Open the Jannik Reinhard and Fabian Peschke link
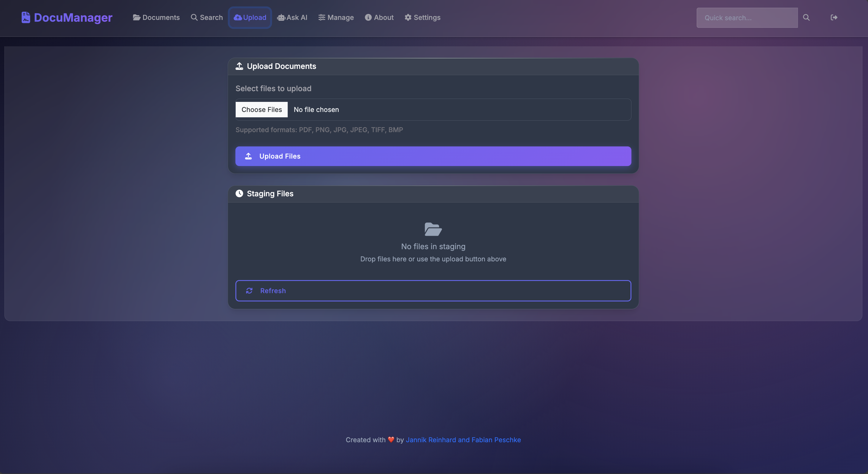 (463, 440)
